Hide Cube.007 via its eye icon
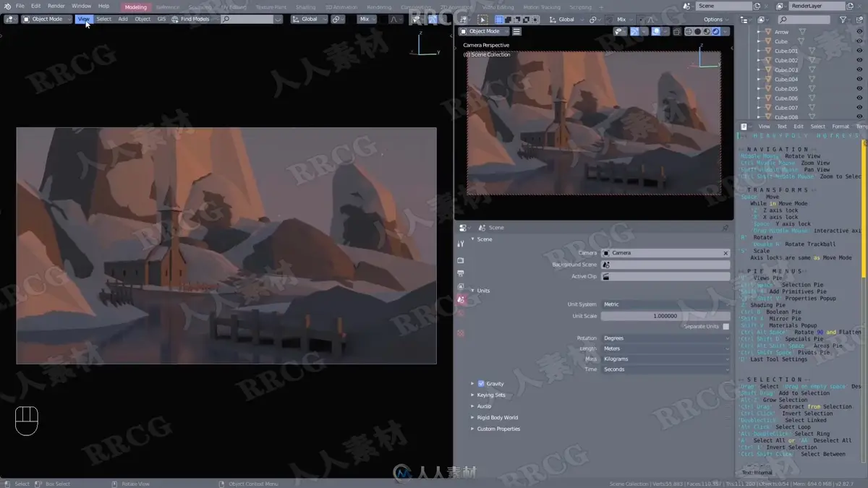868x488 pixels. pos(860,108)
